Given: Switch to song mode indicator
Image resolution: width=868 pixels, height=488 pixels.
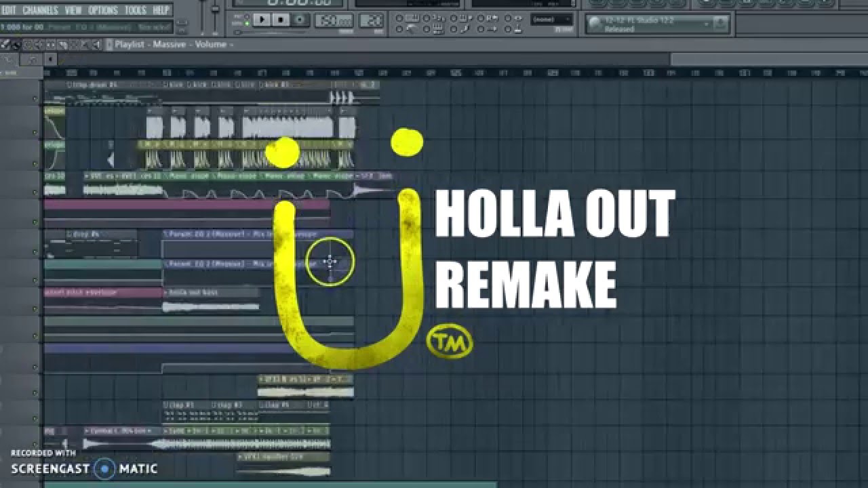Looking at the screenshot, I should 247,24.
